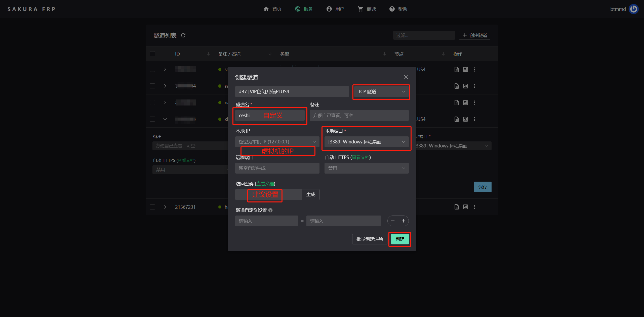Check the first tunnel row checkbox
Image resolution: width=644 pixels, height=317 pixels.
pyautogui.click(x=152, y=70)
